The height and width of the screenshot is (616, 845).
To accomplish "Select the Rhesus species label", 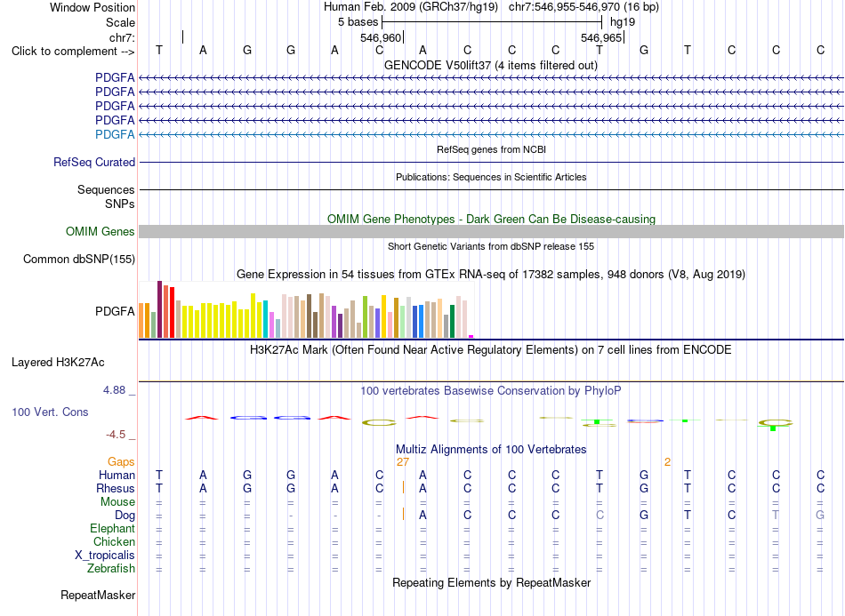I will click(116, 488).
